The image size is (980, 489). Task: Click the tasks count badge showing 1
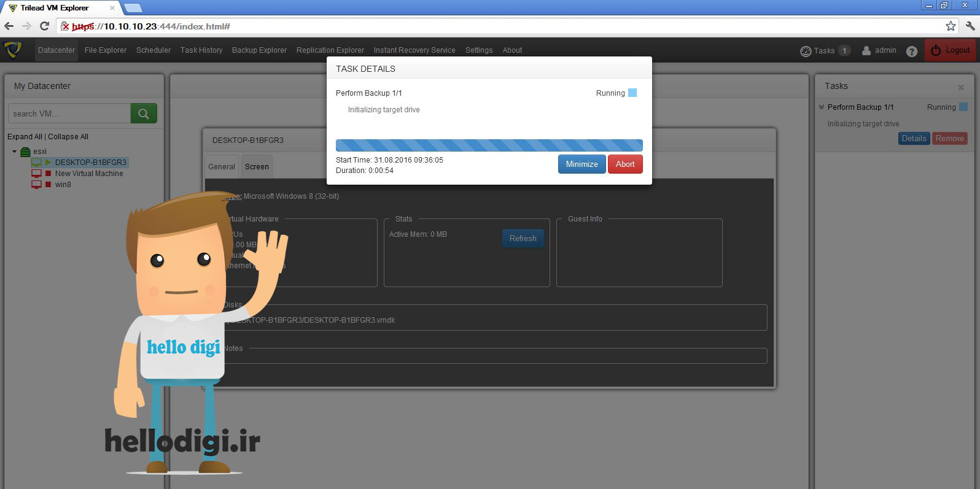pyautogui.click(x=844, y=50)
